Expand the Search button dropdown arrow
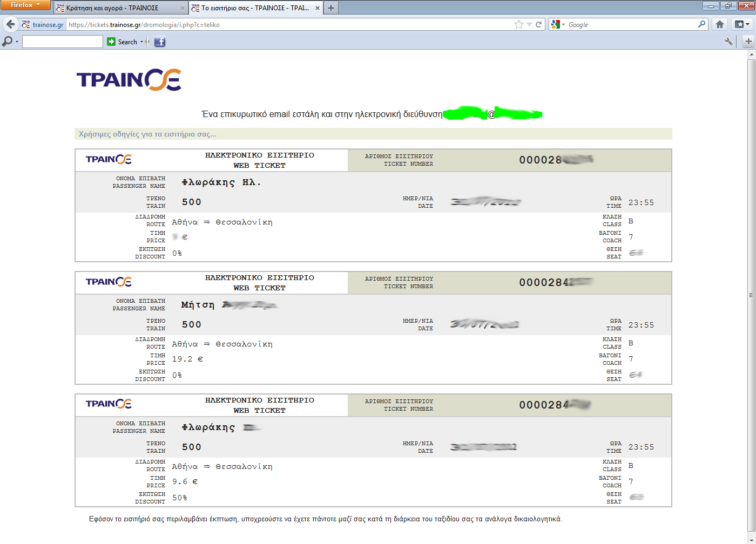Screen dimensions: 756x544 click(142, 42)
